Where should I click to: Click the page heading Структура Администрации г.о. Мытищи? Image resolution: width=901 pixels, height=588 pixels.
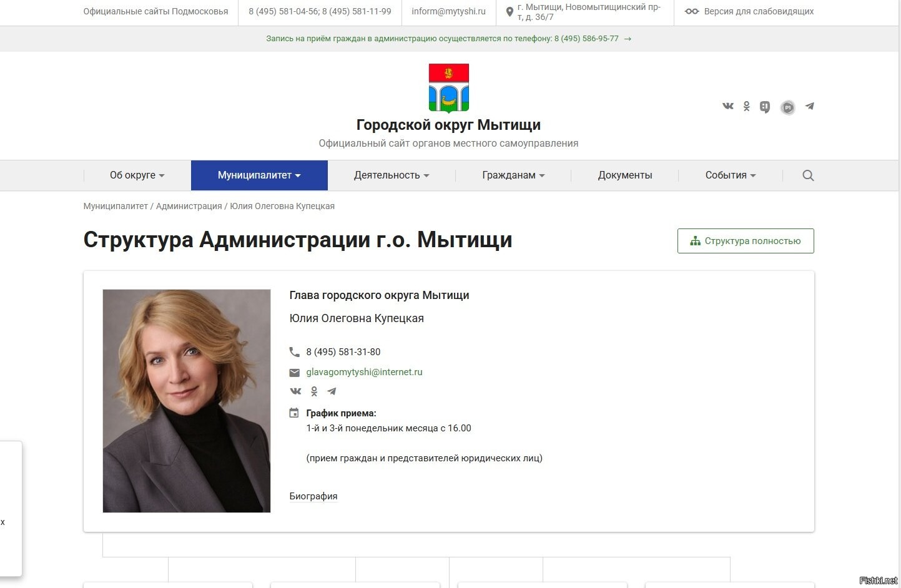pos(298,240)
